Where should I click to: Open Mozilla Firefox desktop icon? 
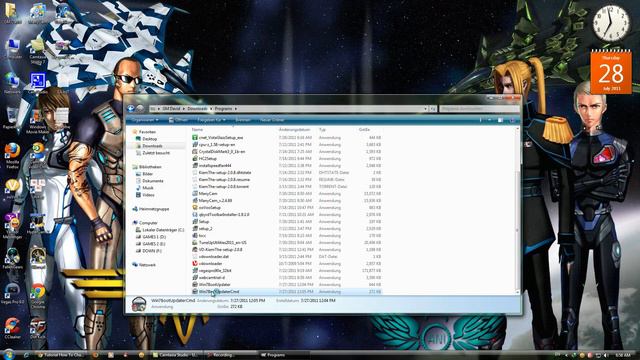click(12, 156)
